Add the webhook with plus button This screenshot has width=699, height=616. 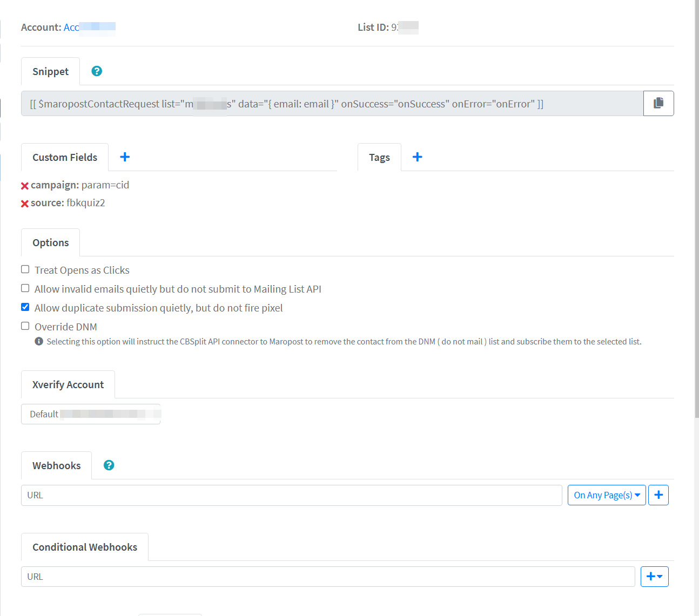click(x=658, y=495)
